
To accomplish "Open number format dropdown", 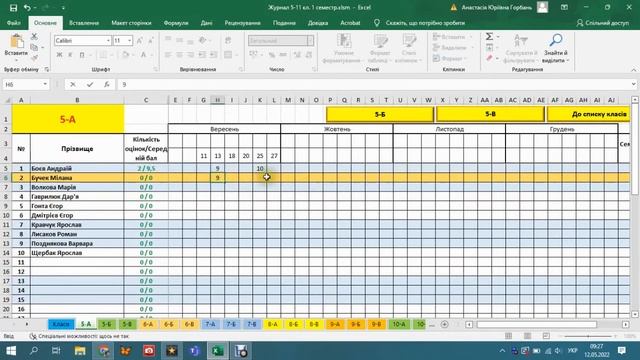I will 311,41.
